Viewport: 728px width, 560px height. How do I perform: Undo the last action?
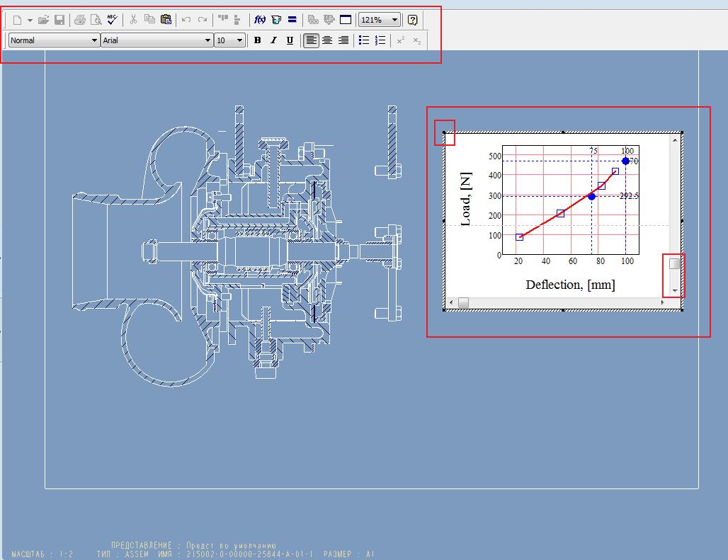184,20
